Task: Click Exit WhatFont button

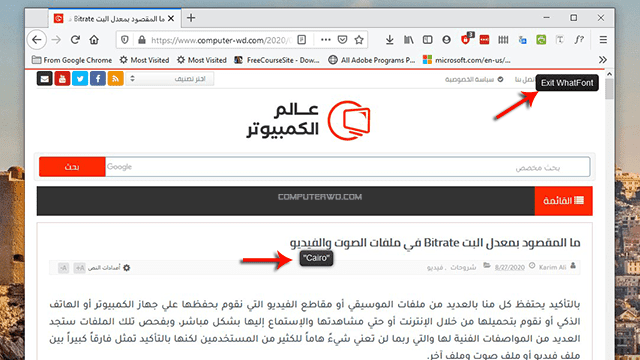Action: (x=567, y=83)
